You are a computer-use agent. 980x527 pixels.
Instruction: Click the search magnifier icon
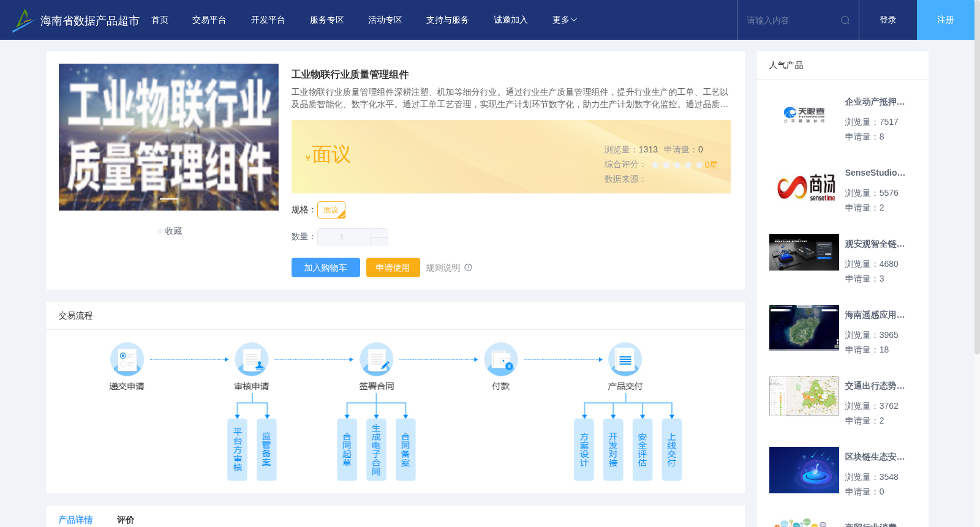[845, 20]
